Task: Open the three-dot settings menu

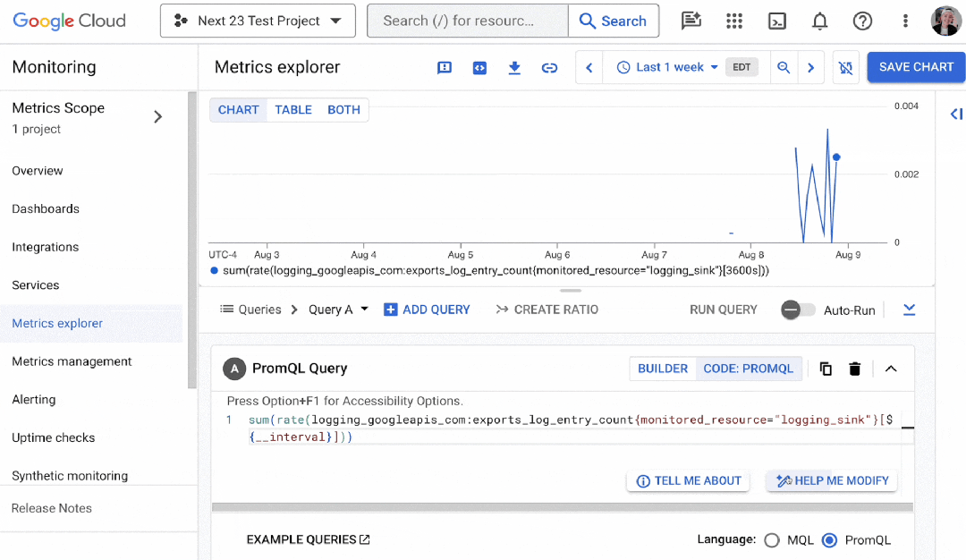Action: 905,21
